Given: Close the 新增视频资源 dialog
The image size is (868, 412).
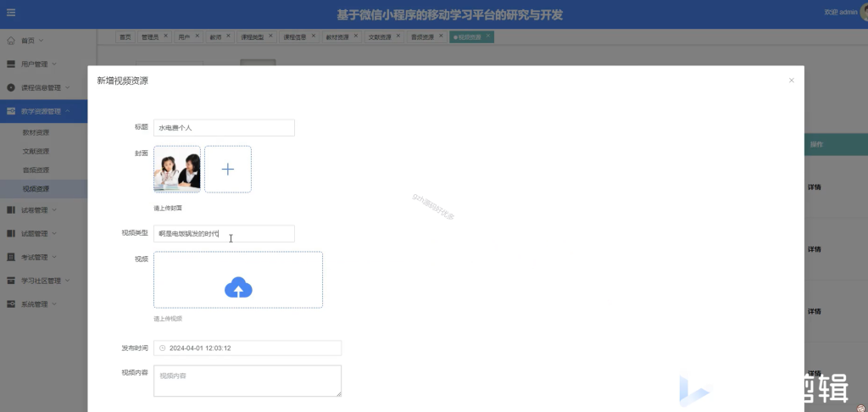Looking at the screenshot, I should [792, 81].
